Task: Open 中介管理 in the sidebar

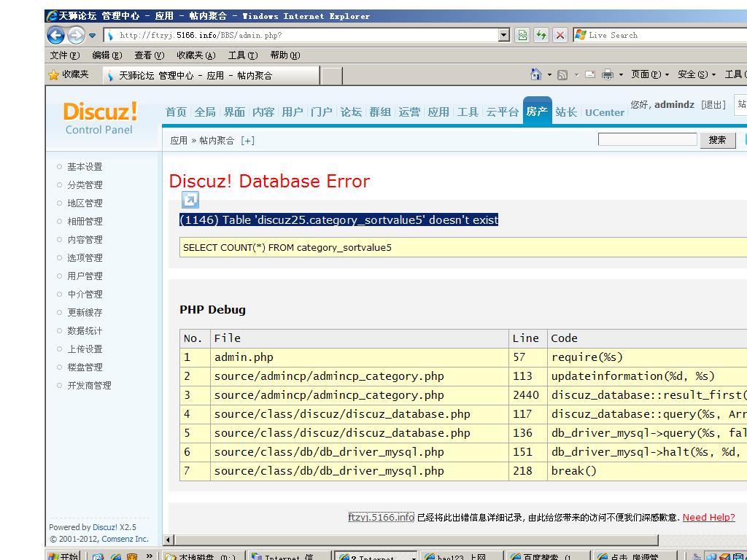Action: coord(85,295)
